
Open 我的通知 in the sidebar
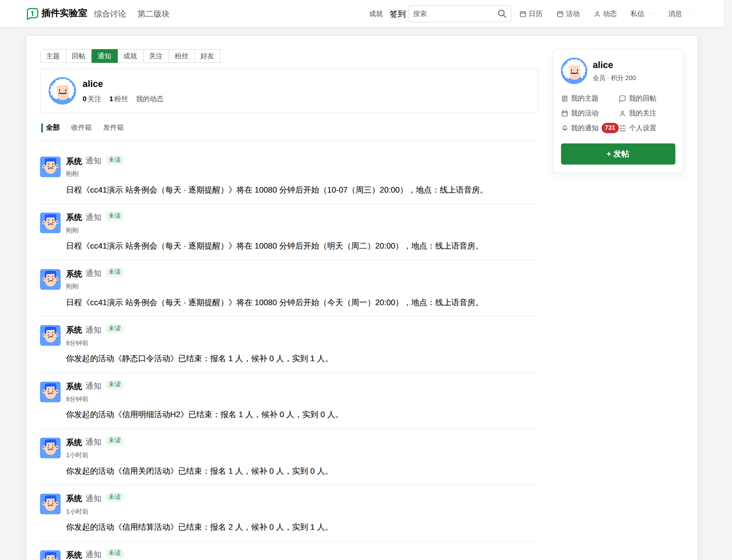point(580,128)
